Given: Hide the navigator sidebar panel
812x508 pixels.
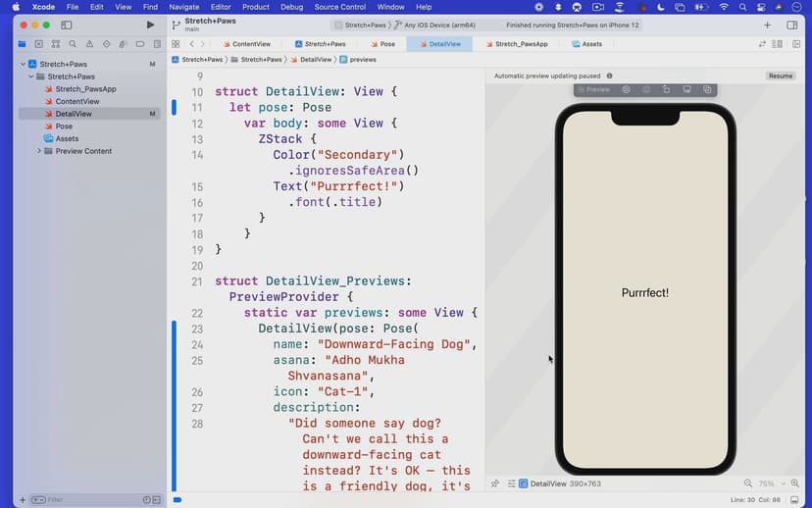Looking at the screenshot, I should point(67,25).
